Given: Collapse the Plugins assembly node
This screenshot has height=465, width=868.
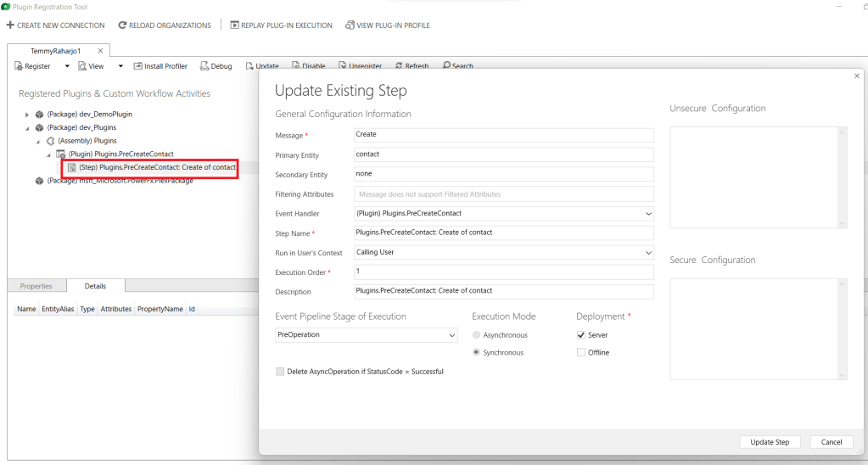Looking at the screenshot, I should point(37,141).
